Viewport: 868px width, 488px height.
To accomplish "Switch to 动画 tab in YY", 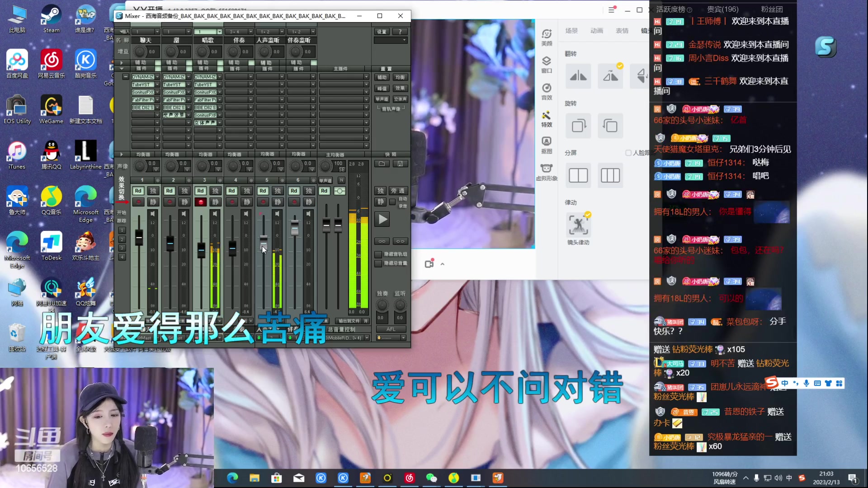I will (597, 31).
